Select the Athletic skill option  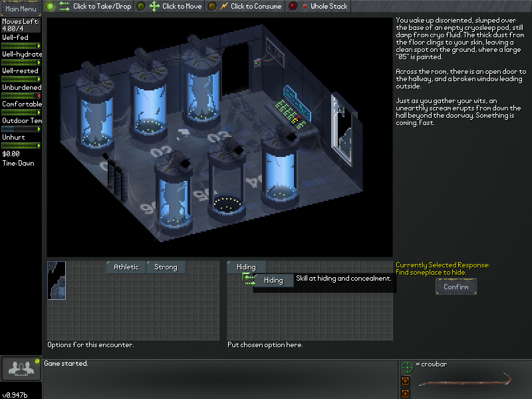pos(126,267)
